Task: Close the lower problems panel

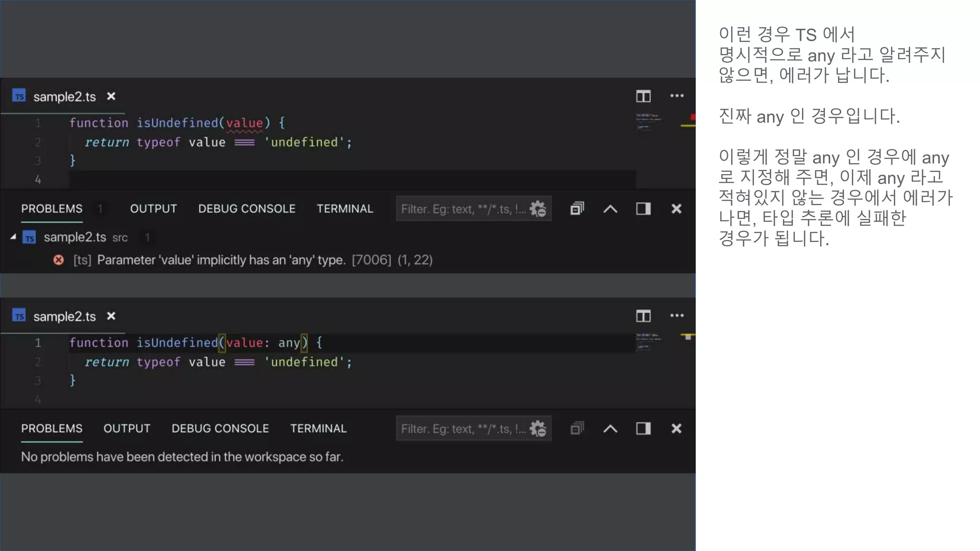Action: pos(676,428)
